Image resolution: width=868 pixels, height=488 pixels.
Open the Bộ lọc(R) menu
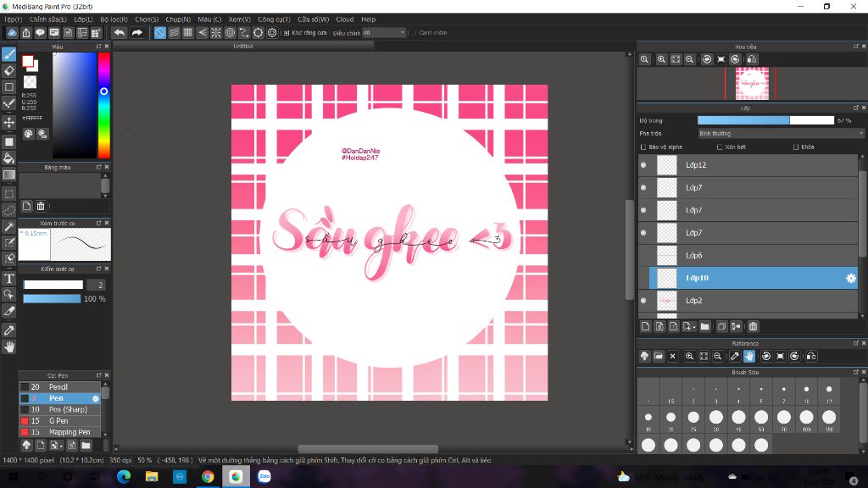114,19
